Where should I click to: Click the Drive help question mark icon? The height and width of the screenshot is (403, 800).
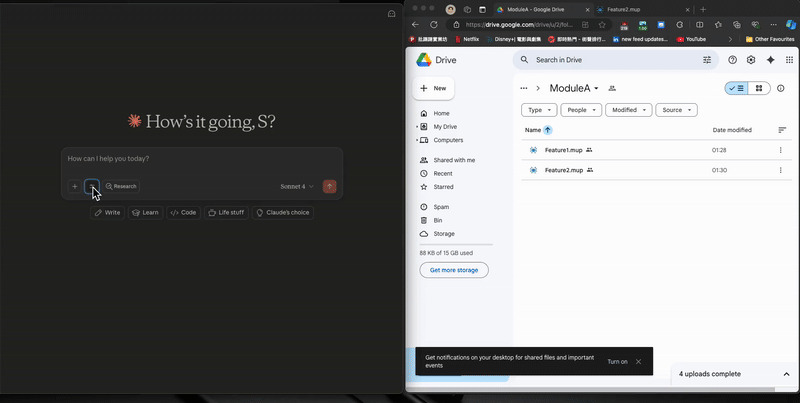pyautogui.click(x=732, y=60)
